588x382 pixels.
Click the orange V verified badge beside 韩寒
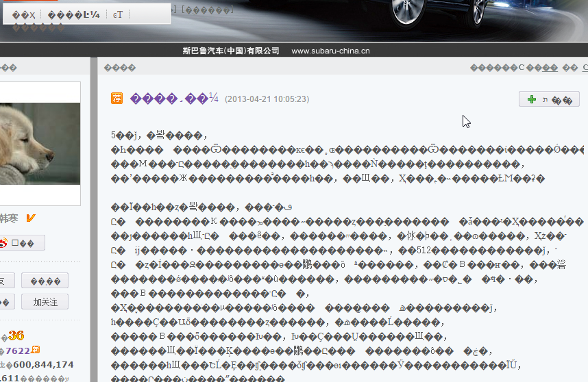pos(31,218)
